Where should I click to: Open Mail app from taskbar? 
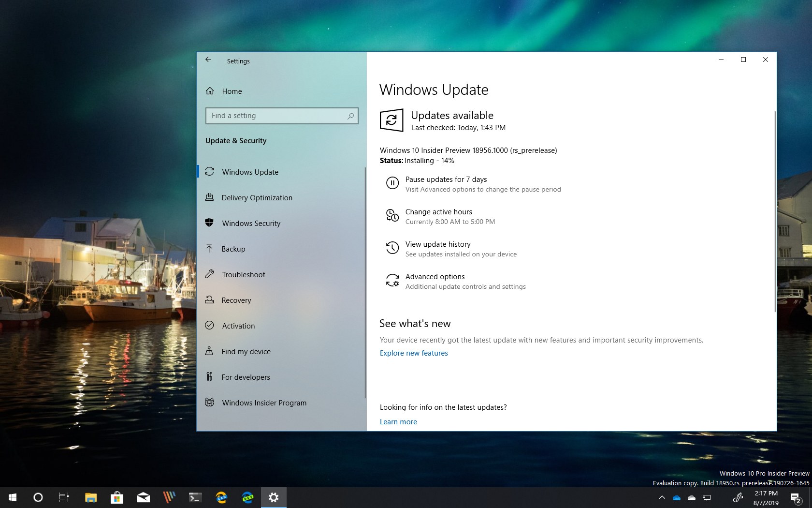[143, 497]
